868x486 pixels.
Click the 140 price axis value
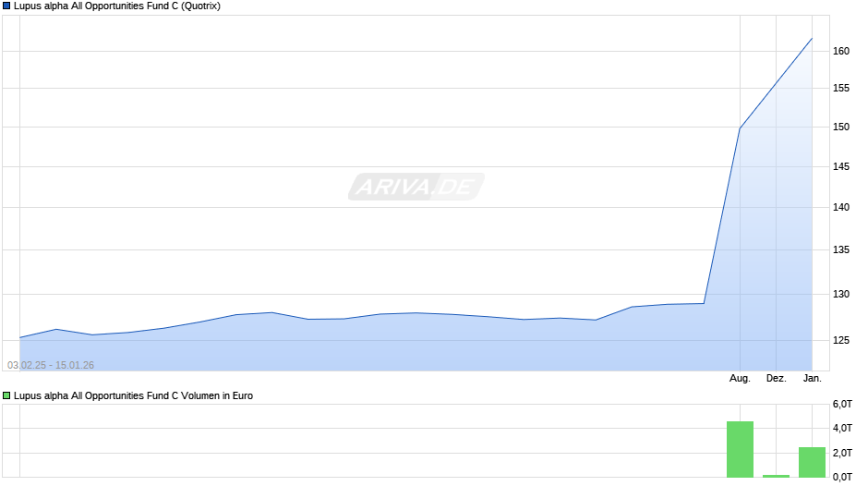(841, 207)
